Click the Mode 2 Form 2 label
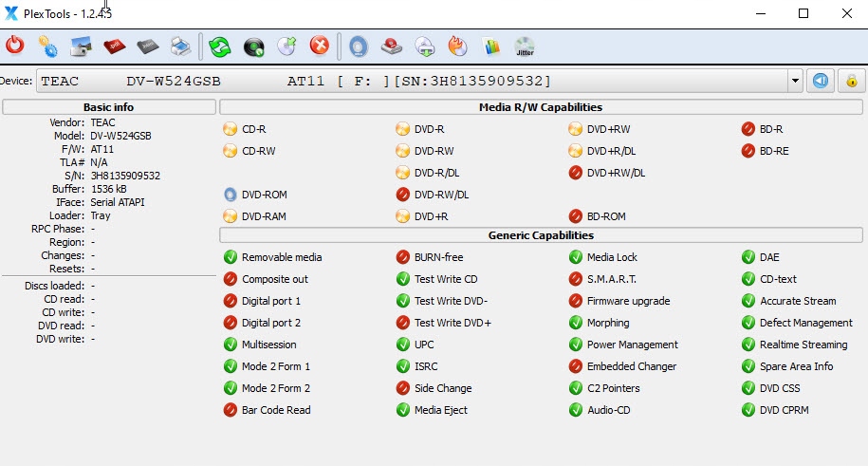 276,388
